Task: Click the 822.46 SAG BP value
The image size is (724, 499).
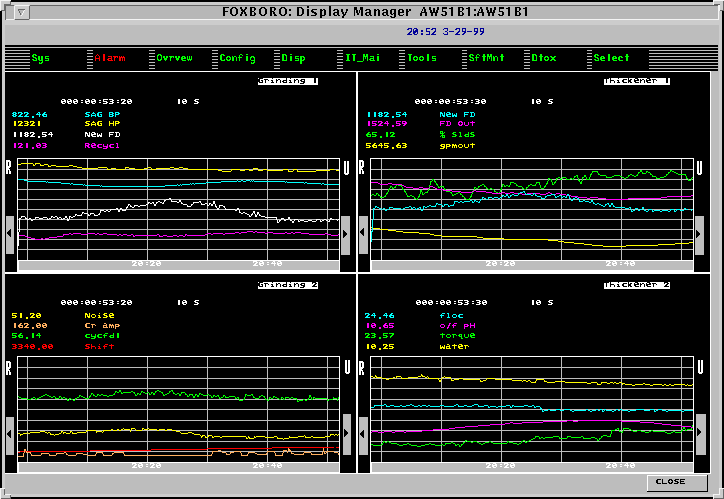Action: coord(30,115)
